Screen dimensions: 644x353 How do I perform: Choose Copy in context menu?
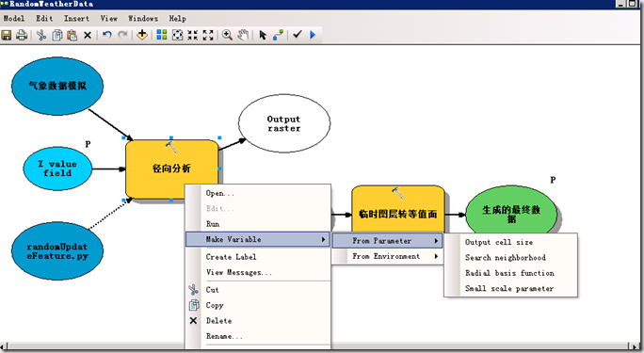pos(258,305)
